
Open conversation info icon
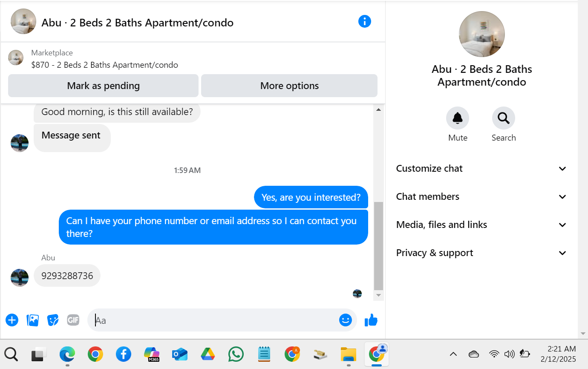(x=365, y=21)
